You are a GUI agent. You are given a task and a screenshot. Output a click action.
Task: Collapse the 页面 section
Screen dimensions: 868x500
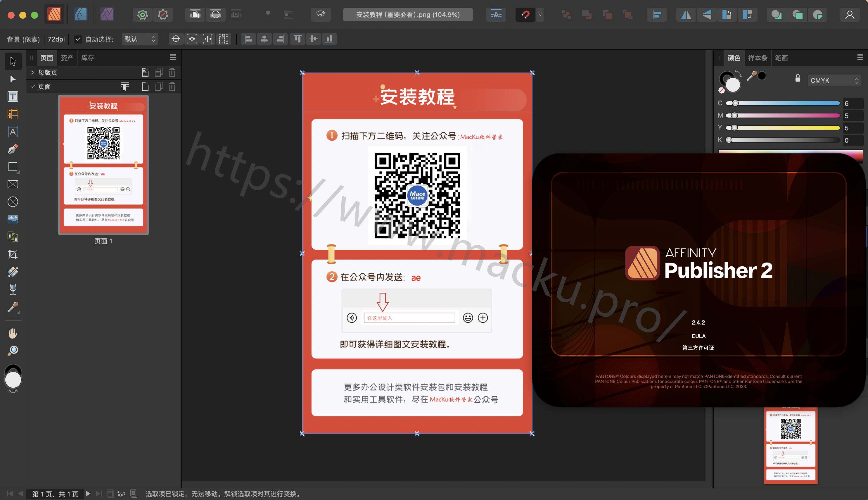tap(33, 87)
